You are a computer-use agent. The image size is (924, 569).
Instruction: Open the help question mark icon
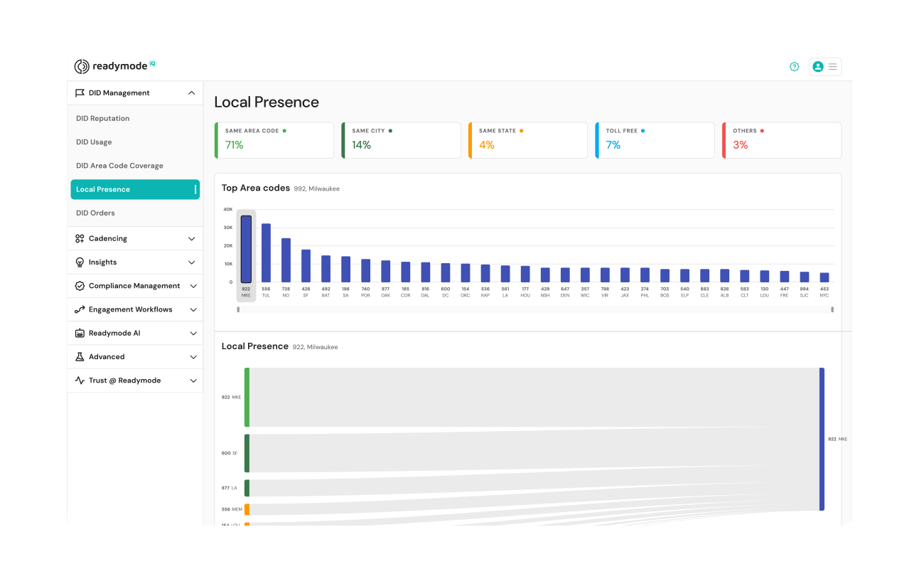pos(794,66)
